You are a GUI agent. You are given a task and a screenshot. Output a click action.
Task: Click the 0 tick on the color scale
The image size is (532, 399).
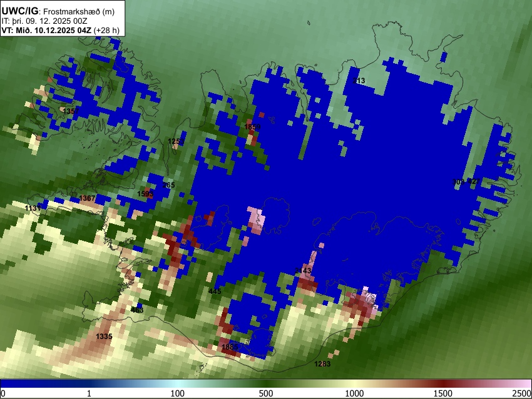tap(3, 393)
